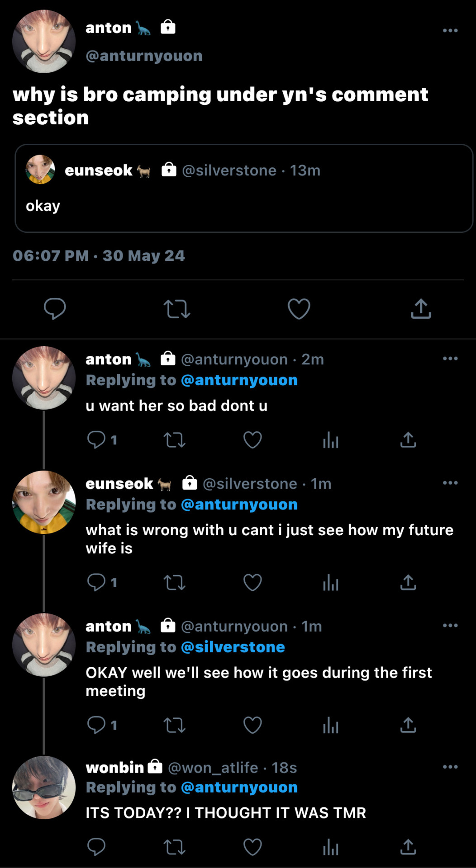
Task: Share wonbin's "ITS TODAY??" reply
Action: pyautogui.click(x=408, y=847)
